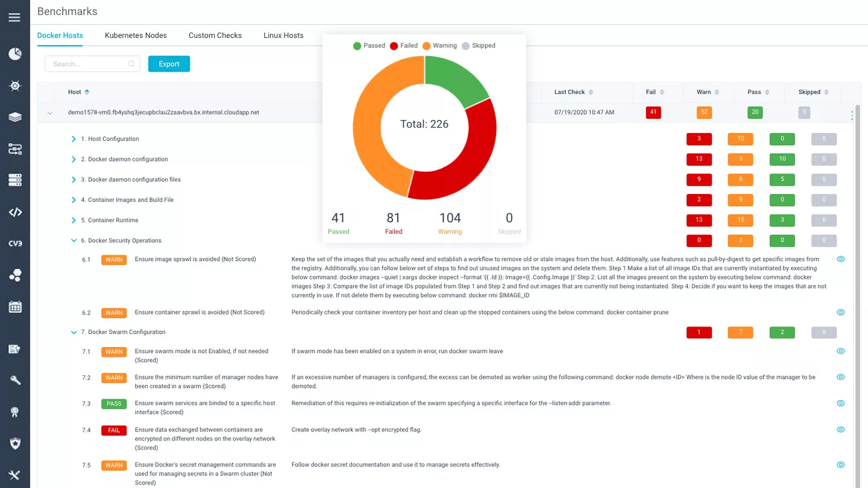Open the network hosts sidebar icon

pos(15,149)
